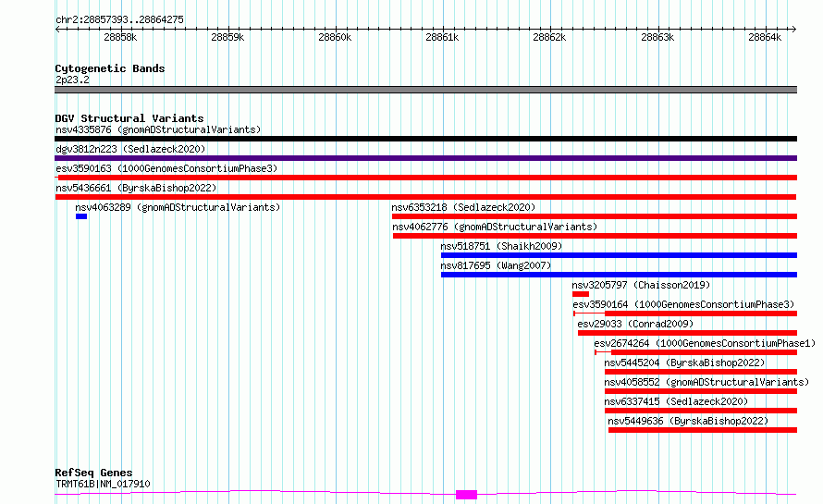This screenshot has height=504, width=823.
Task: Open the RefSeq Genes track heading
Action: [x=94, y=473]
